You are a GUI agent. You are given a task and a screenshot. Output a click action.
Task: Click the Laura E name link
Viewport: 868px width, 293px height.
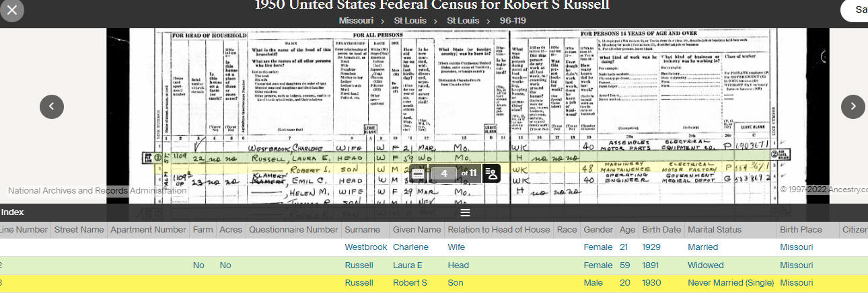408,265
